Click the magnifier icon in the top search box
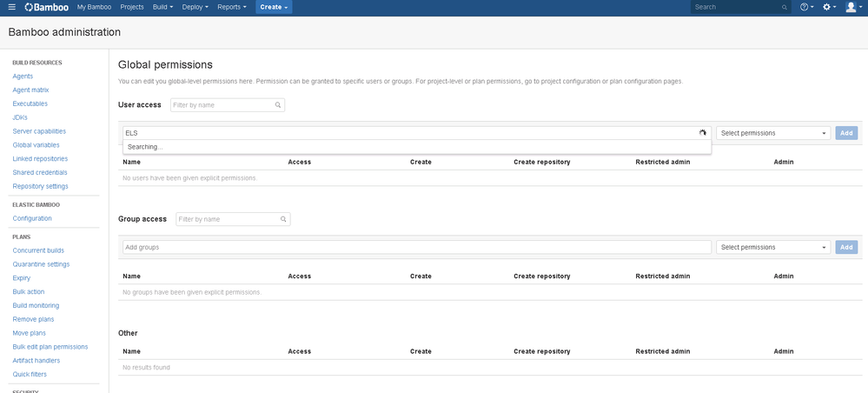Viewport: 868px width, 393px height. coord(785,8)
